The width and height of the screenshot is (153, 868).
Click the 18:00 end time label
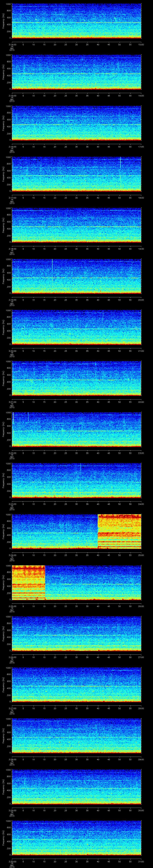click(x=141, y=198)
